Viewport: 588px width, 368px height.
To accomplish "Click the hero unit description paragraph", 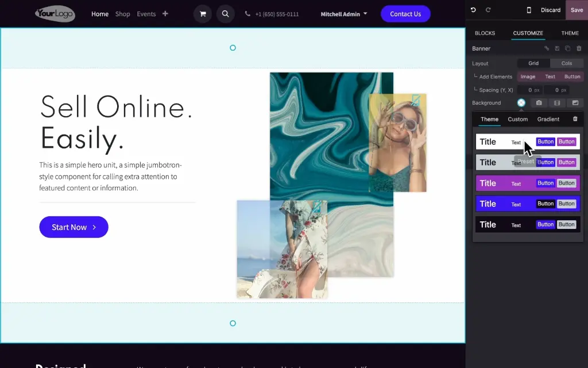I will [x=110, y=177].
